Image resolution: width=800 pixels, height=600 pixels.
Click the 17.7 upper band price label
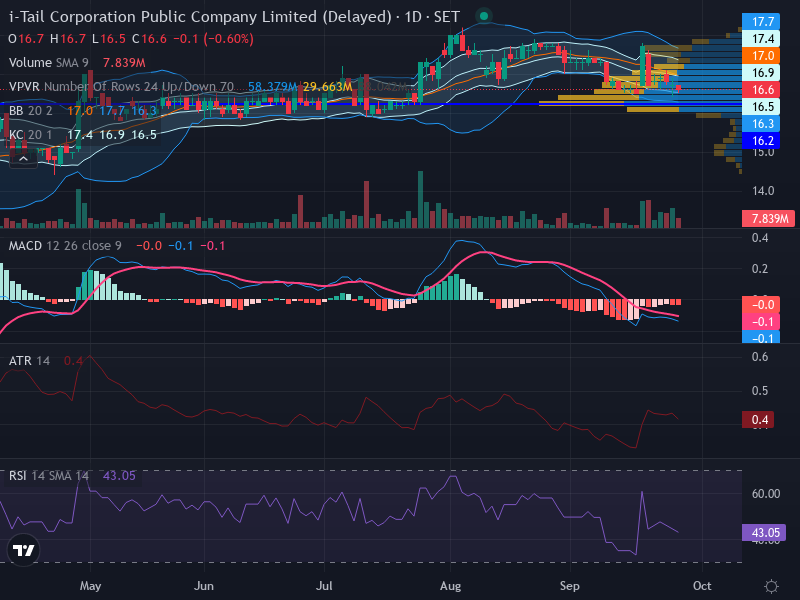point(761,21)
